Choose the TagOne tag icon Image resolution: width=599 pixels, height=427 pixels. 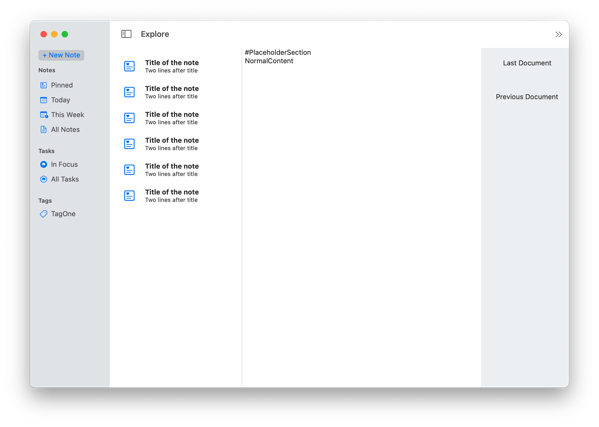[44, 214]
